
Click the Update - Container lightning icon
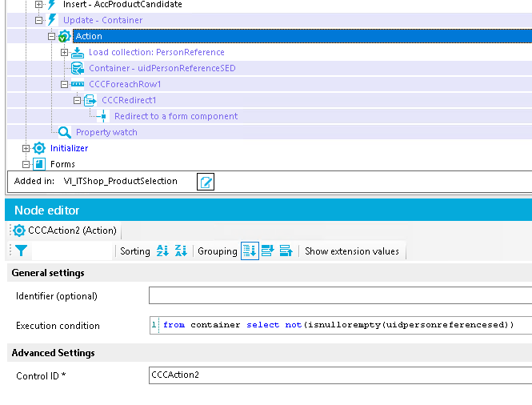(51, 20)
